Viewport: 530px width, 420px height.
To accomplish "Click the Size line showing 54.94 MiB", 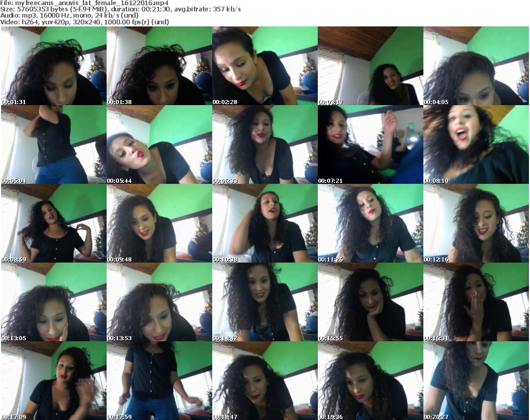I will pyautogui.click(x=120, y=9).
